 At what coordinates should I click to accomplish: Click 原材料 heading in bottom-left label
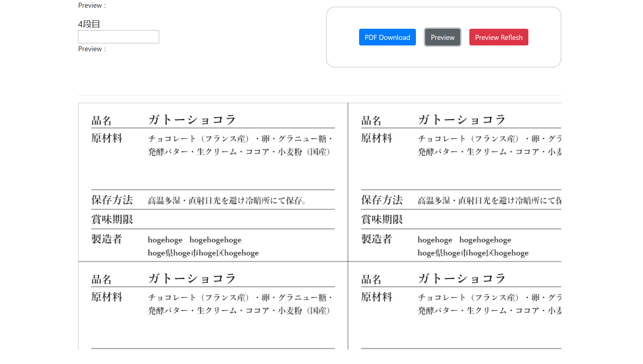(x=107, y=297)
